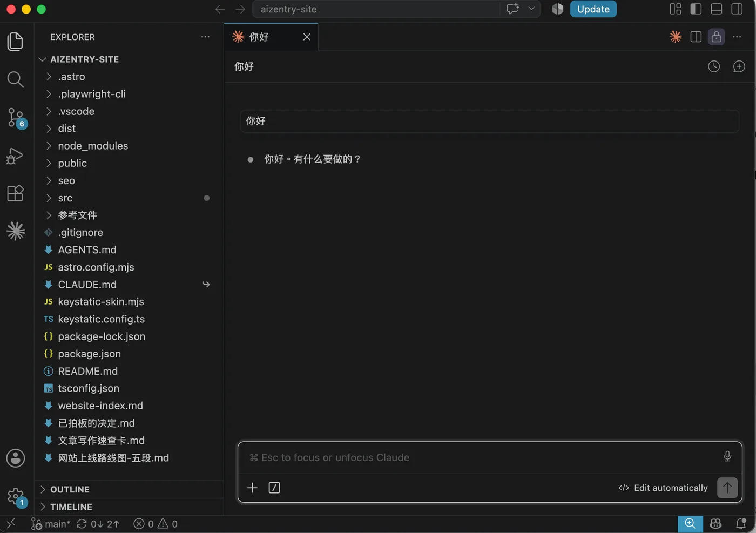This screenshot has height=533, width=756.
Task: Open astro.config.mjs file
Action: point(130,267)
